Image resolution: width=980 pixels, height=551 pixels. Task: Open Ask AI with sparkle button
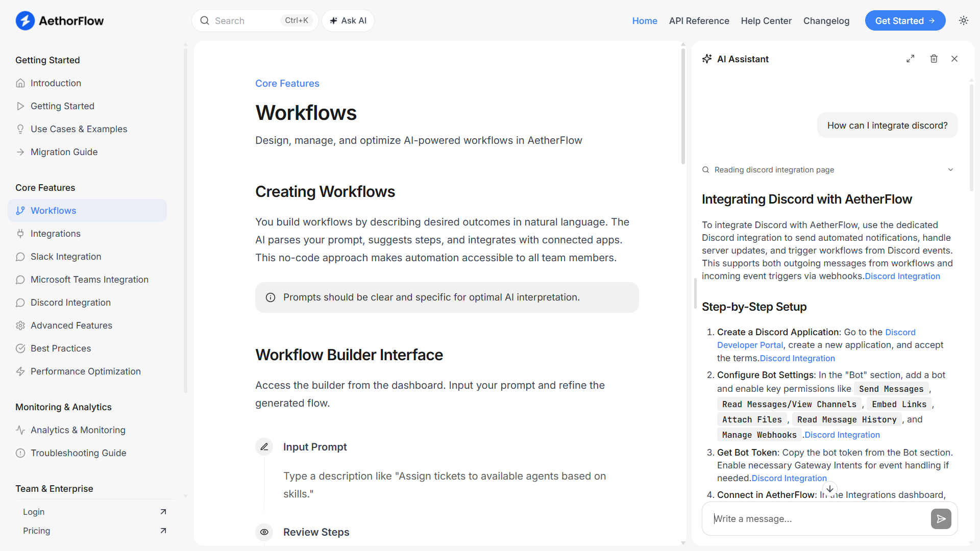click(348, 20)
